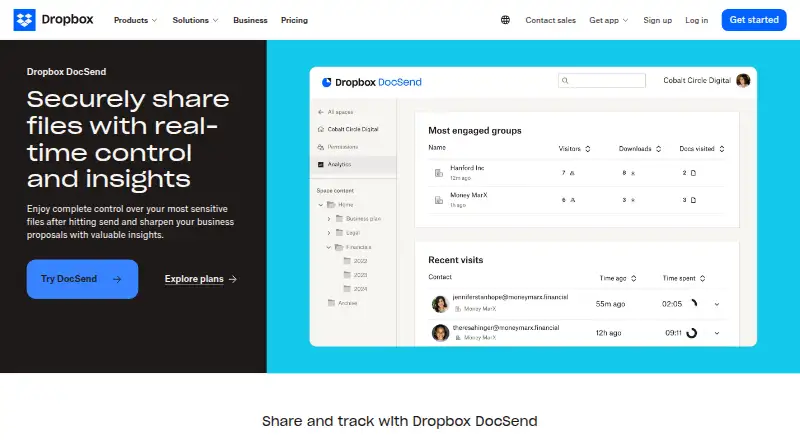Click the Hanford Inc visitors count icon
Screen dimensions: 800x440
click(572, 173)
